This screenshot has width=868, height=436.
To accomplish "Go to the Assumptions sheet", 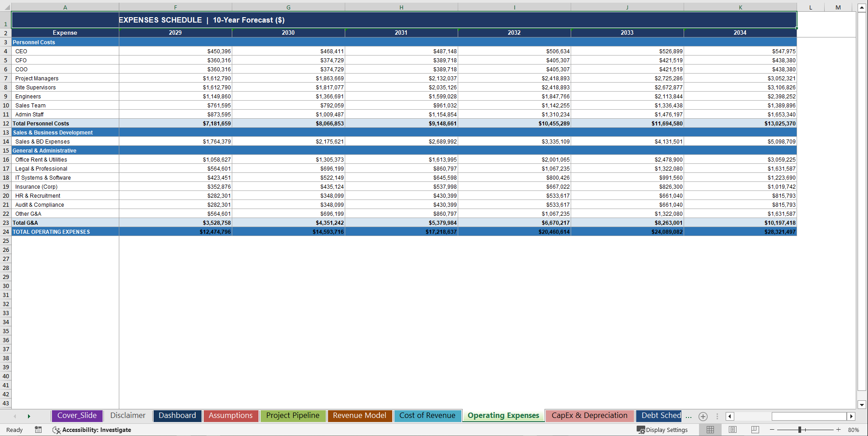I will pos(231,416).
